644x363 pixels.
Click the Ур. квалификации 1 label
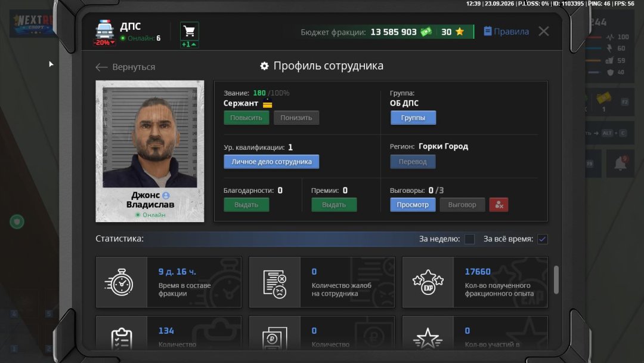click(258, 147)
